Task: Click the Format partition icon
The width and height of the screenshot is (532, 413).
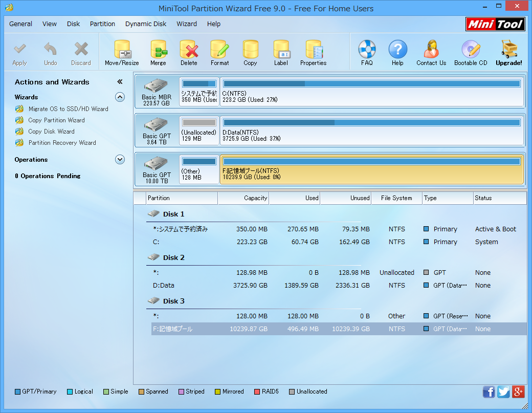Action: tap(220, 50)
